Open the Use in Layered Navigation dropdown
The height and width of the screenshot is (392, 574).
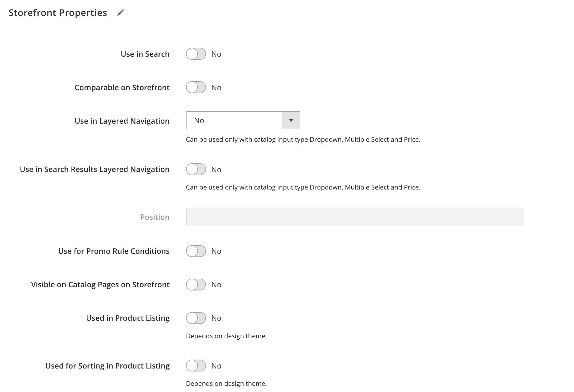tap(234, 120)
